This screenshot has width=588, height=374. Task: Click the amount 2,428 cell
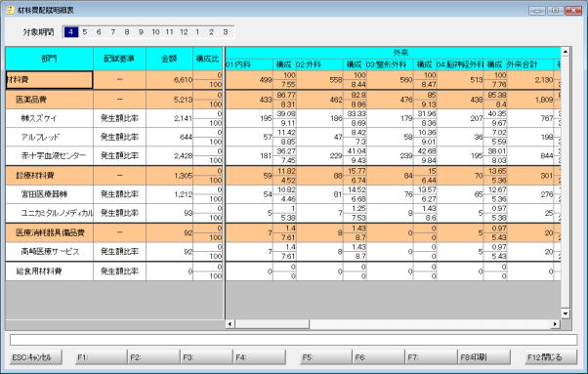coord(170,155)
